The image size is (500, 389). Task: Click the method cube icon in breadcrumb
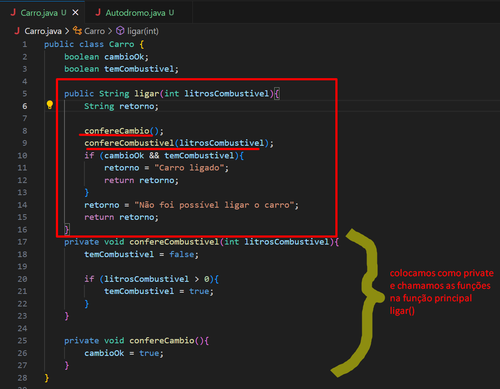pyautogui.click(x=120, y=31)
